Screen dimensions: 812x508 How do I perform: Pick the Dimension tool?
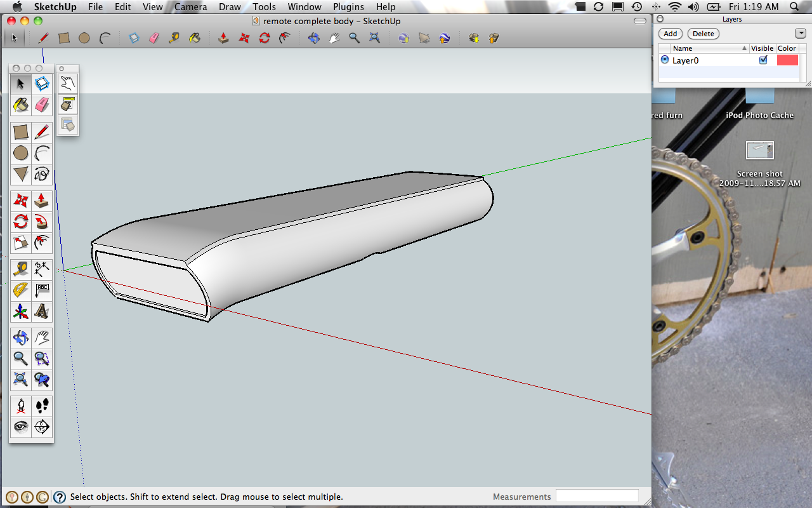point(42,269)
